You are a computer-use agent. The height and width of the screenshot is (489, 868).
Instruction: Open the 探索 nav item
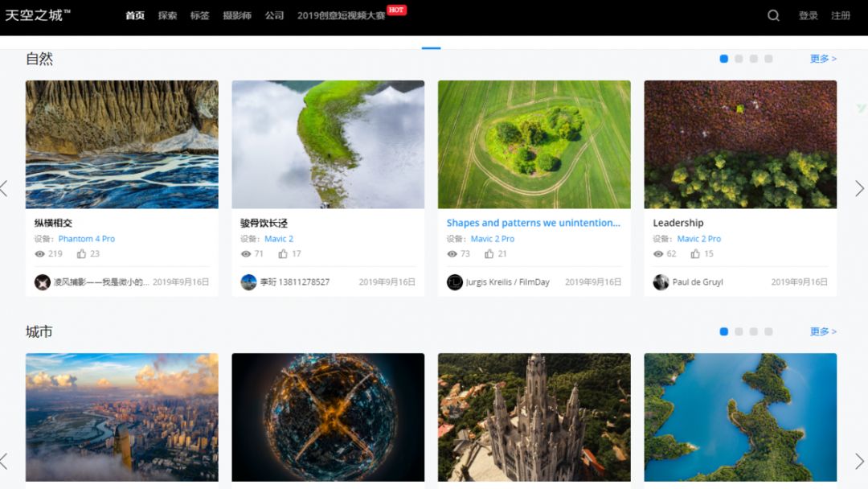coord(167,15)
